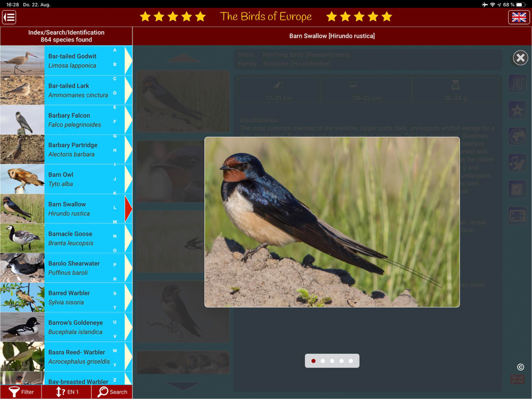Close the enlarged swallow photo overlay
The image size is (532, 399).
pyautogui.click(x=520, y=57)
